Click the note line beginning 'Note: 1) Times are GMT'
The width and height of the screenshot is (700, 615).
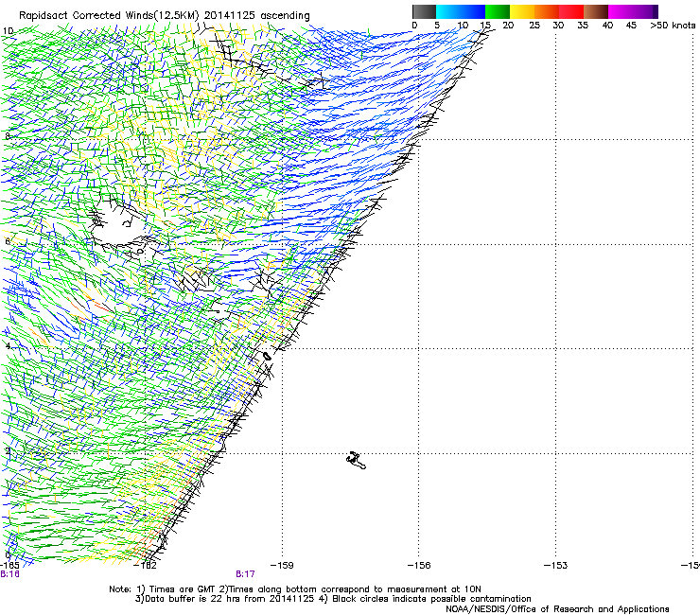click(x=295, y=589)
